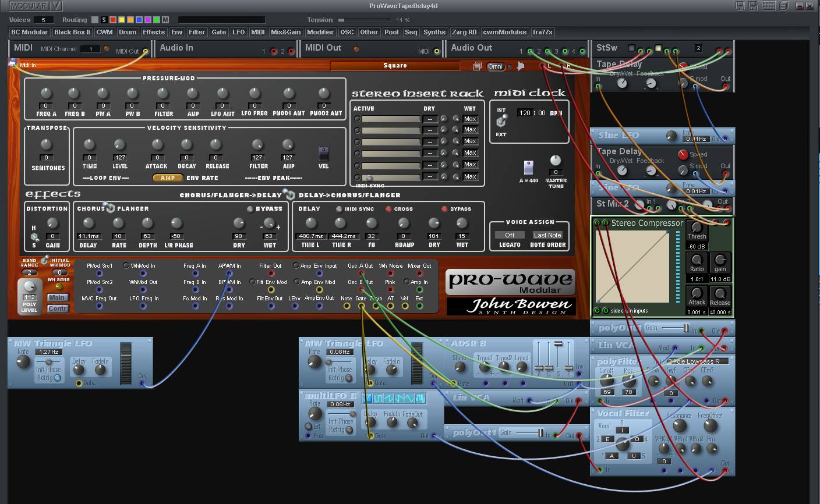820x504 pixels.
Task: Open the MIDI Channel value selector
Action: point(90,49)
